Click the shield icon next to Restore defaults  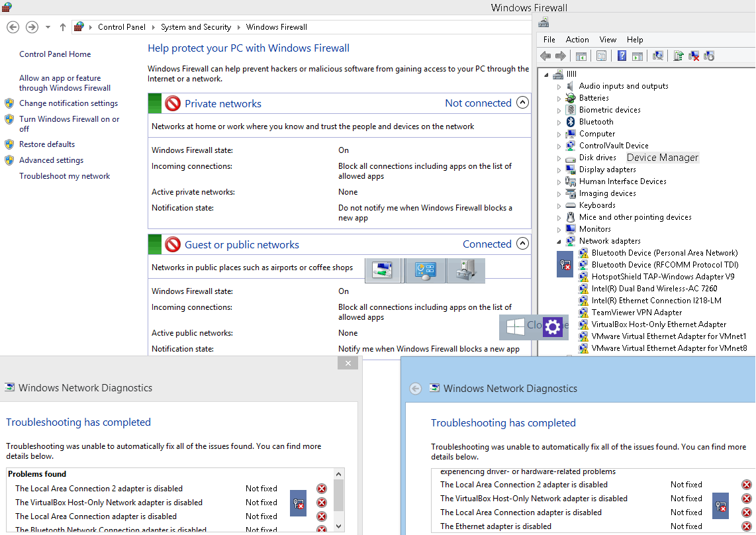point(9,144)
